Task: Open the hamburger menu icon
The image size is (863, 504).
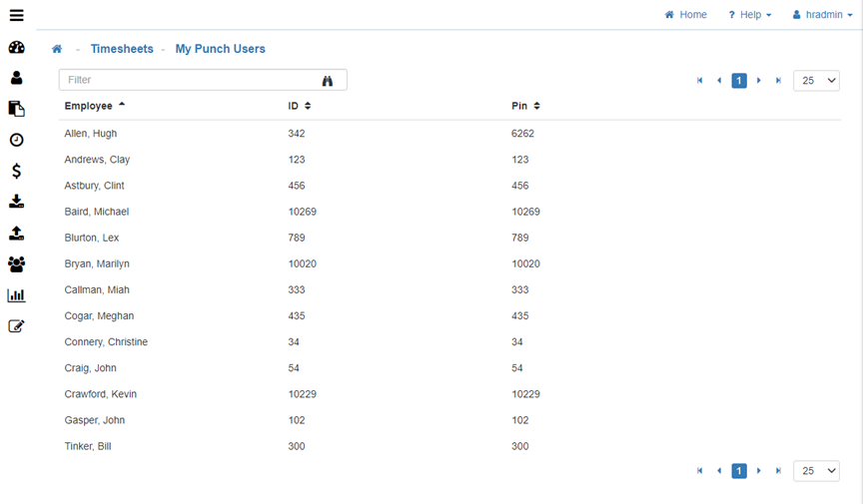Action: tap(16, 15)
